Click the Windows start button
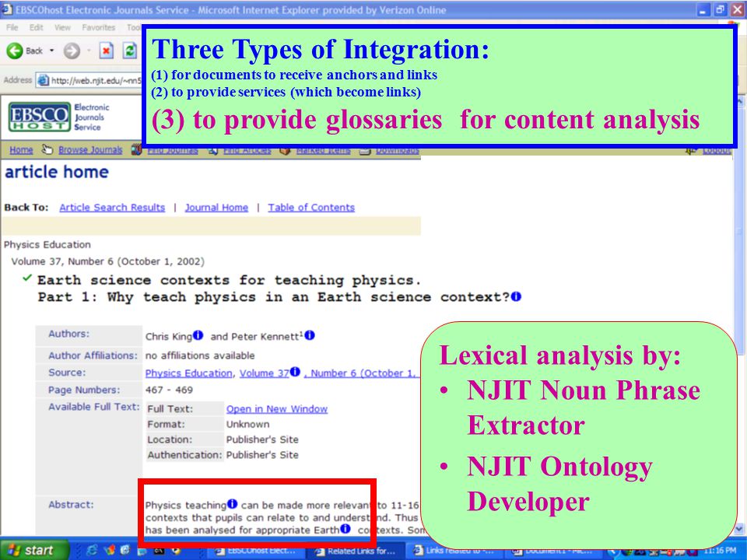747x560 pixels. (34, 550)
